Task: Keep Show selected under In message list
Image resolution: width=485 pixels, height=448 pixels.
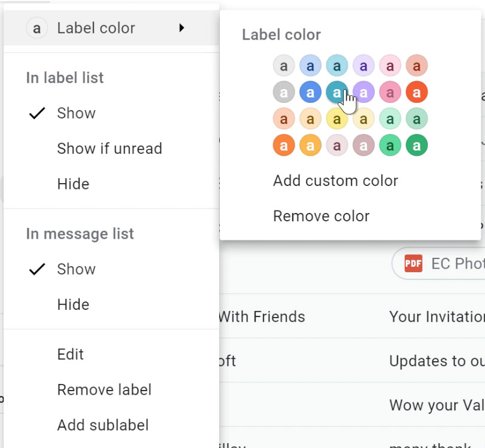Action: click(x=75, y=269)
